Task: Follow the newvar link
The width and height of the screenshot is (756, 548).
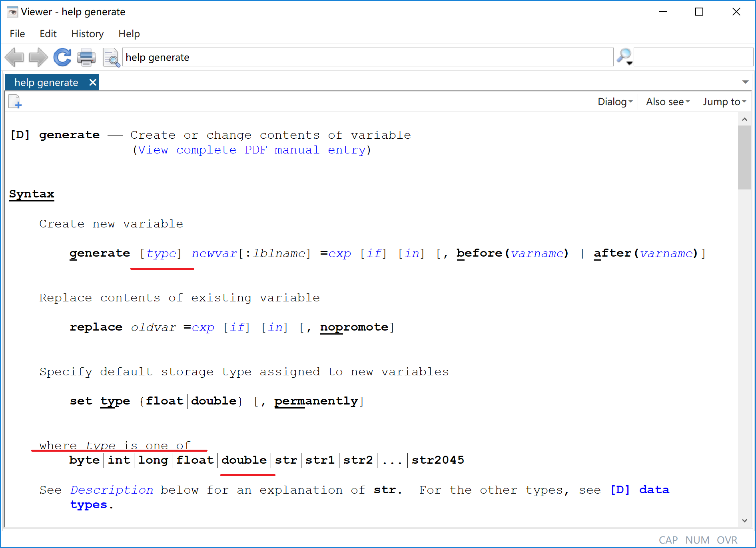Action: click(x=214, y=253)
